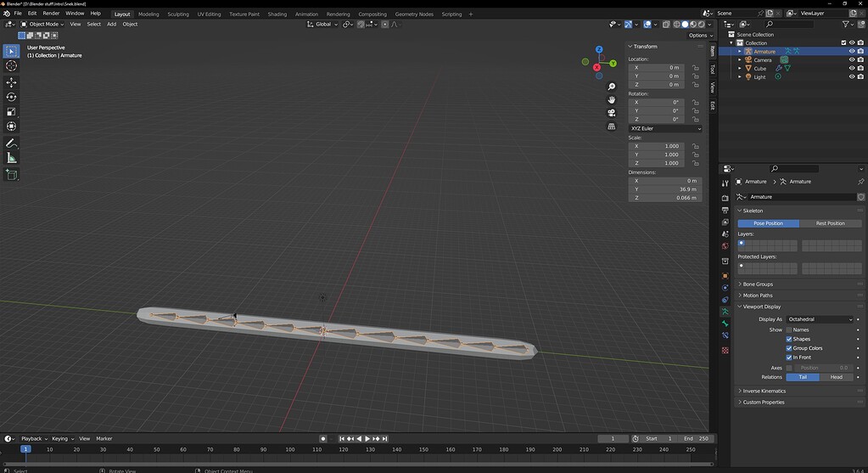Screen dimensions: 868x473
Task: Hide the Armature in viewport
Action: [852, 52]
